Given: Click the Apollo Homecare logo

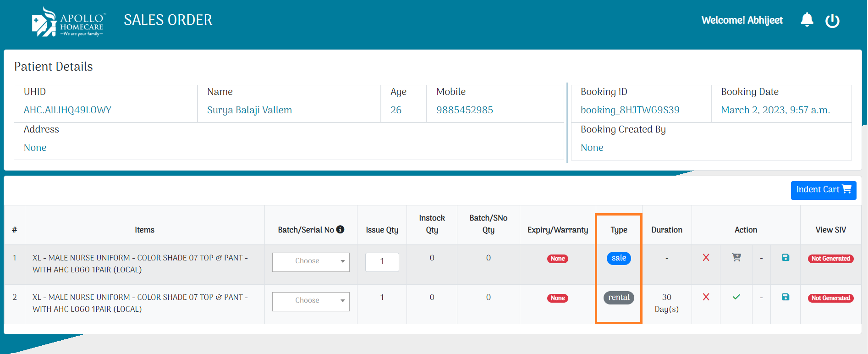Looking at the screenshot, I should (68, 22).
